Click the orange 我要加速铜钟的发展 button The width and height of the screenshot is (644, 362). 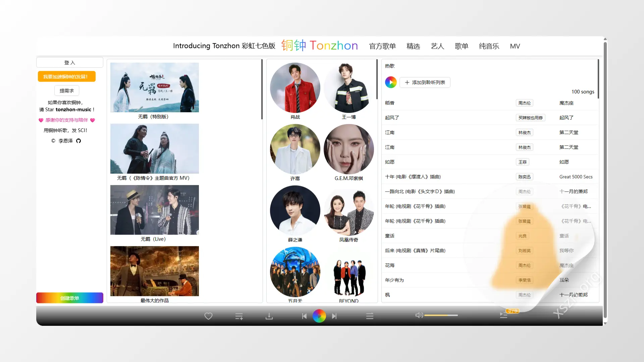(66, 76)
